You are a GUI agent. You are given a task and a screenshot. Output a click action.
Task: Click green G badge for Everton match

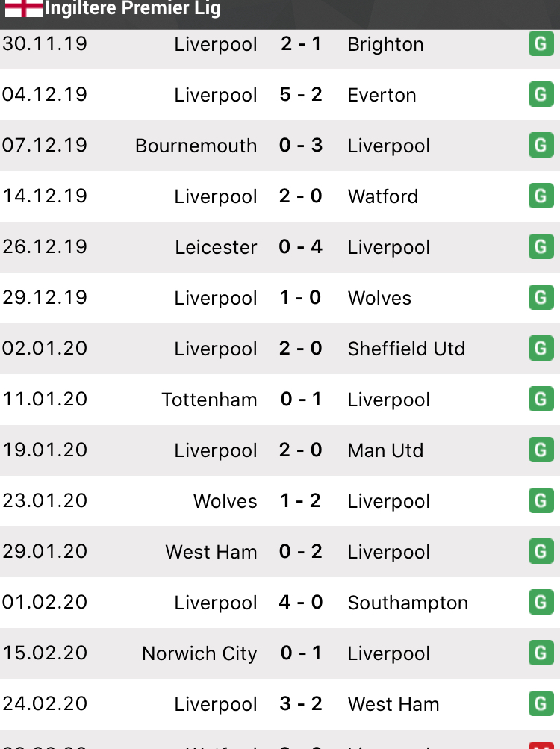(541, 95)
